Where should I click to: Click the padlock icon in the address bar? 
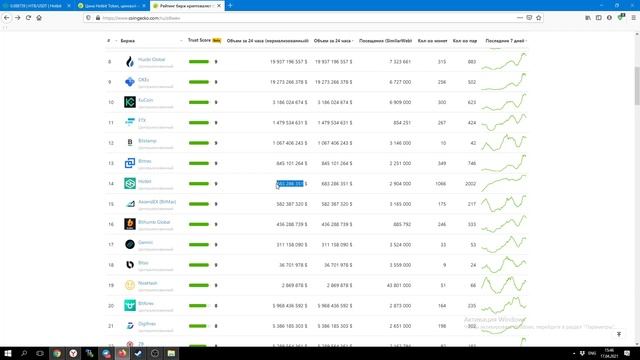[x=98, y=18]
